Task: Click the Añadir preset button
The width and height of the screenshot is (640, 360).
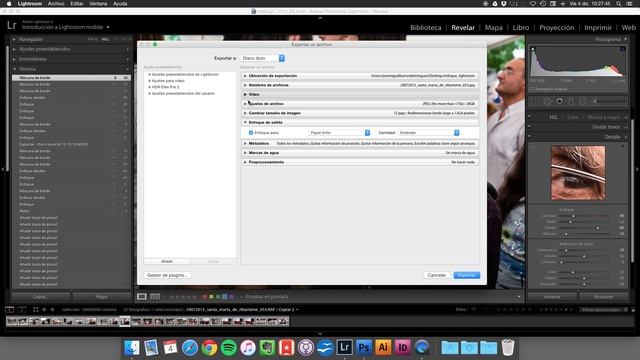Action: [x=167, y=261]
